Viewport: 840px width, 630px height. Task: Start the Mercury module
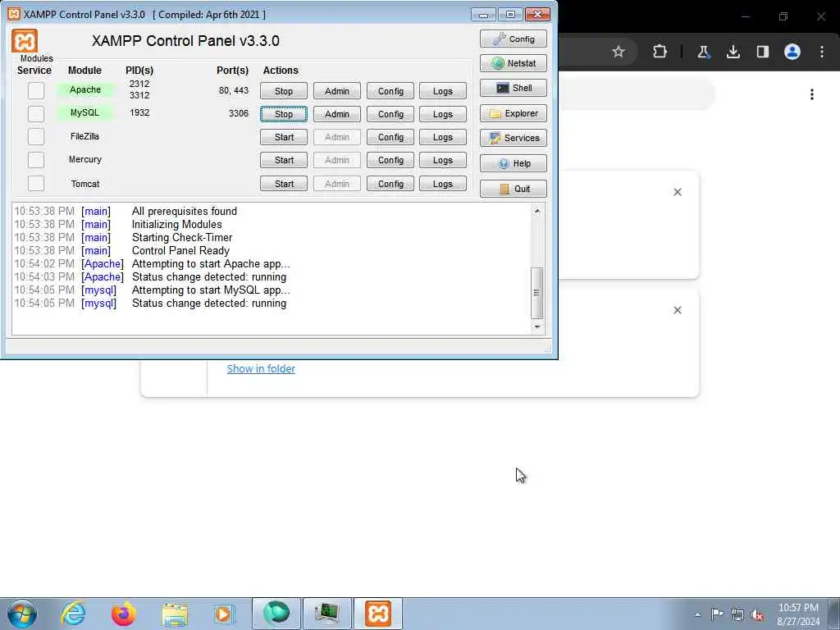point(284,160)
